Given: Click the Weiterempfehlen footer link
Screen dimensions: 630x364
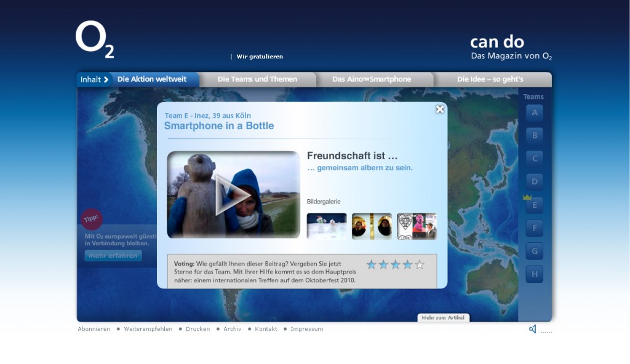Looking at the screenshot, I should coord(148,329).
